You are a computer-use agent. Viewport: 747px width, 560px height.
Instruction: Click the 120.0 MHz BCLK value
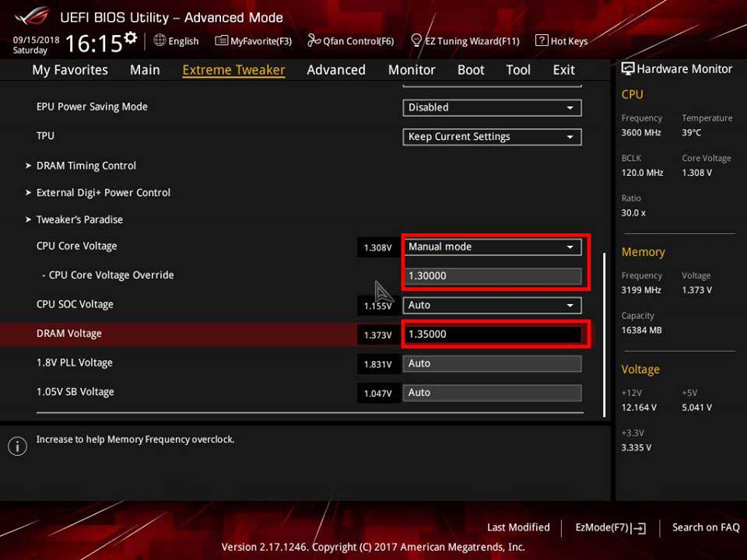pos(642,173)
